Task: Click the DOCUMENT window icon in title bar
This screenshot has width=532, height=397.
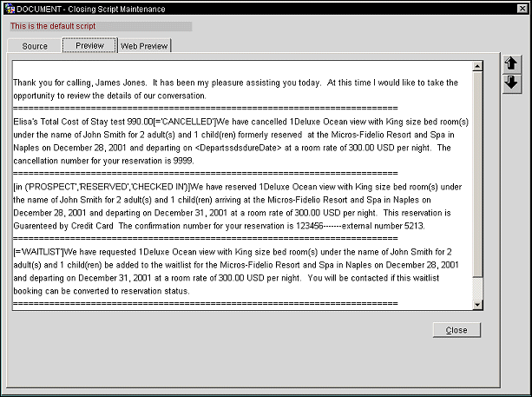Action: [x=8, y=7]
